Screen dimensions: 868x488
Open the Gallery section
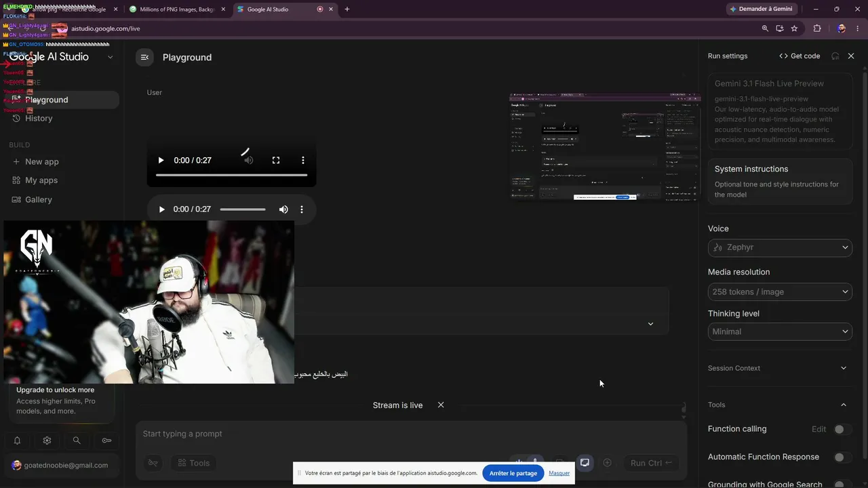point(39,199)
